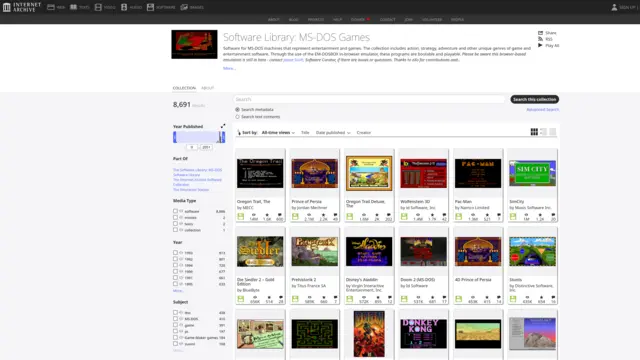Open the Software section icon

pos(150,7)
